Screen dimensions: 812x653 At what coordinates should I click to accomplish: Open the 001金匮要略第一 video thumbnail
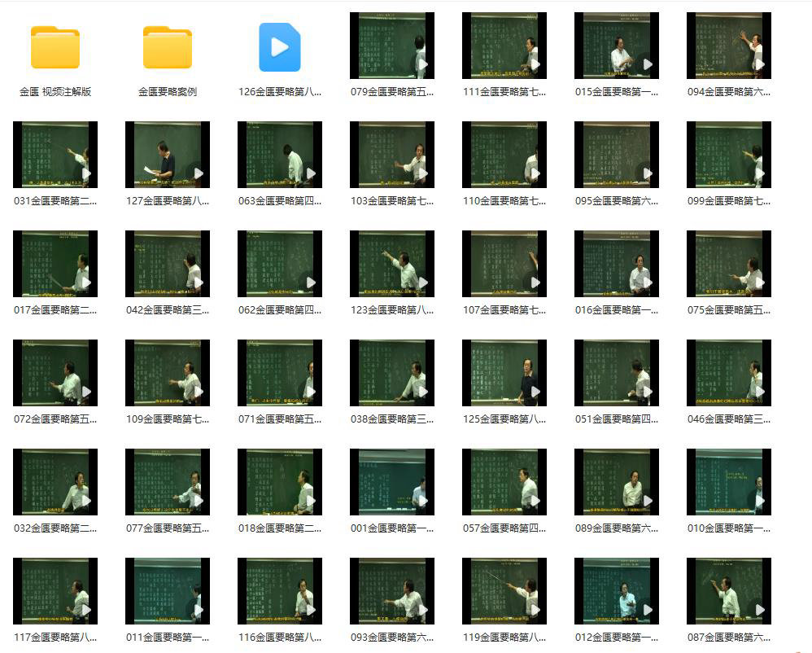pyautogui.click(x=392, y=482)
